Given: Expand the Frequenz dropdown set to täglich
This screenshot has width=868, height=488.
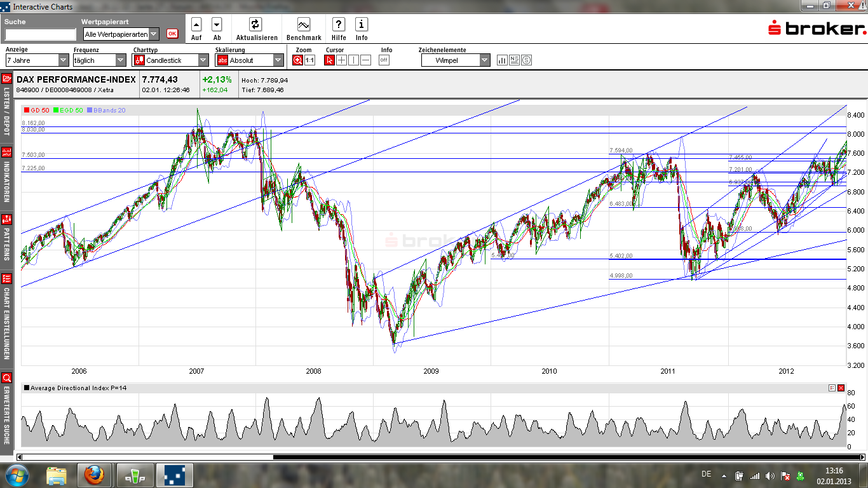Looking at the screenshot, I should 121,60.
